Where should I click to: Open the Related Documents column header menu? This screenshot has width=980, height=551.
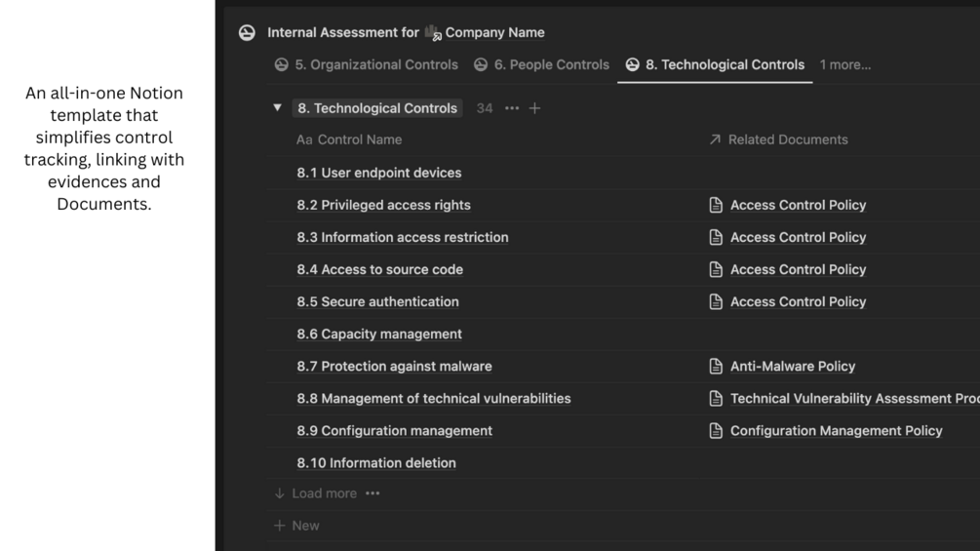pyautogui.click(x=778, y=139)
